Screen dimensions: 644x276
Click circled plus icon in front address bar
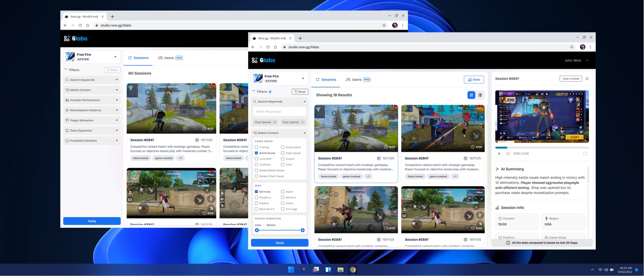pos(572,47)
